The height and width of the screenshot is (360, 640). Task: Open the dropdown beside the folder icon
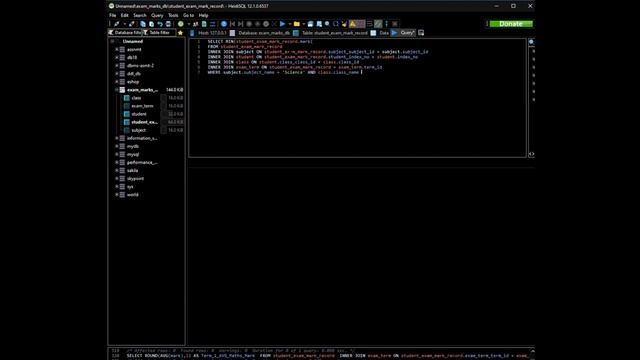point(304,24)
